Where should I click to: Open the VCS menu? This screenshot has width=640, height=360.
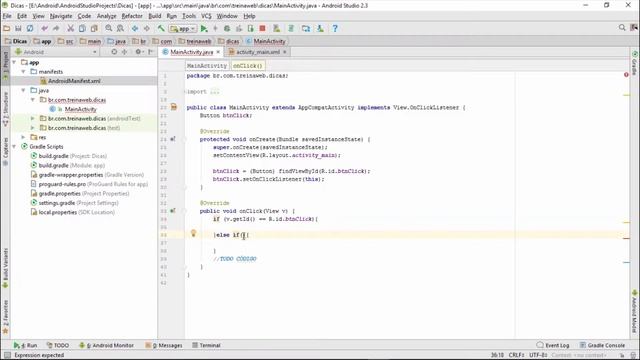pyautogui.click(x=206, y=16)
